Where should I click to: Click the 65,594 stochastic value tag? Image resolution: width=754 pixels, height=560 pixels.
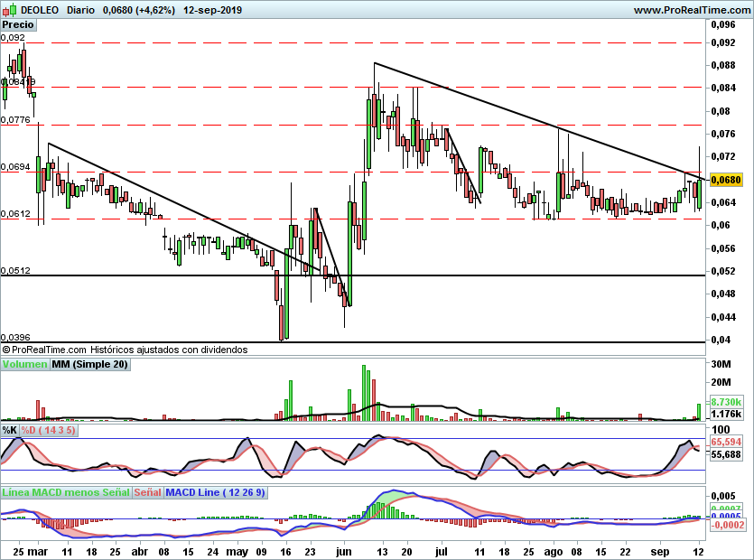click(x=726, y=442)
